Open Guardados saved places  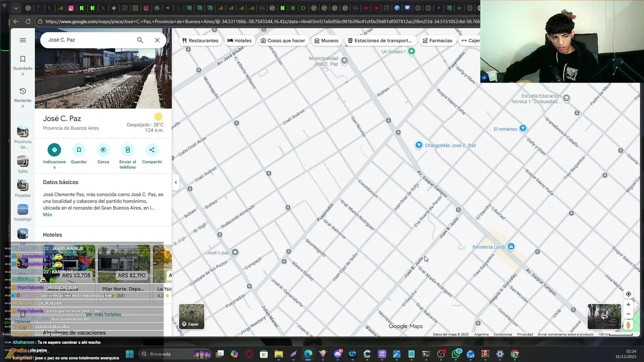pos(23,66)
